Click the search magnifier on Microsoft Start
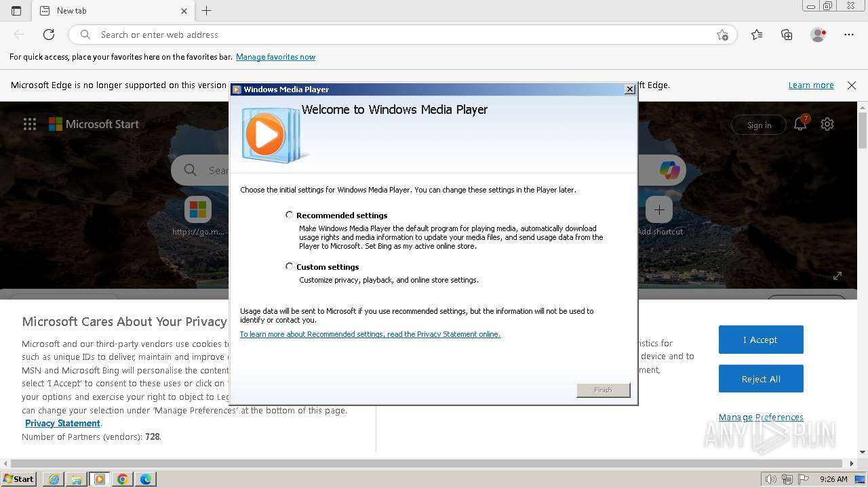Image resolution: width=868 pixels, height=488 pixels. [x=191, y=170]
